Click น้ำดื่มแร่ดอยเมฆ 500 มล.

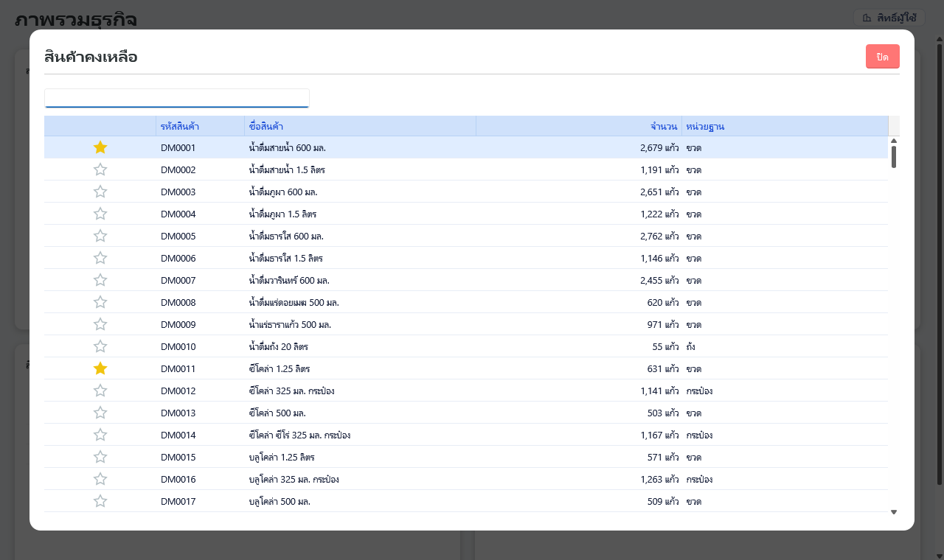click(294, 302)
